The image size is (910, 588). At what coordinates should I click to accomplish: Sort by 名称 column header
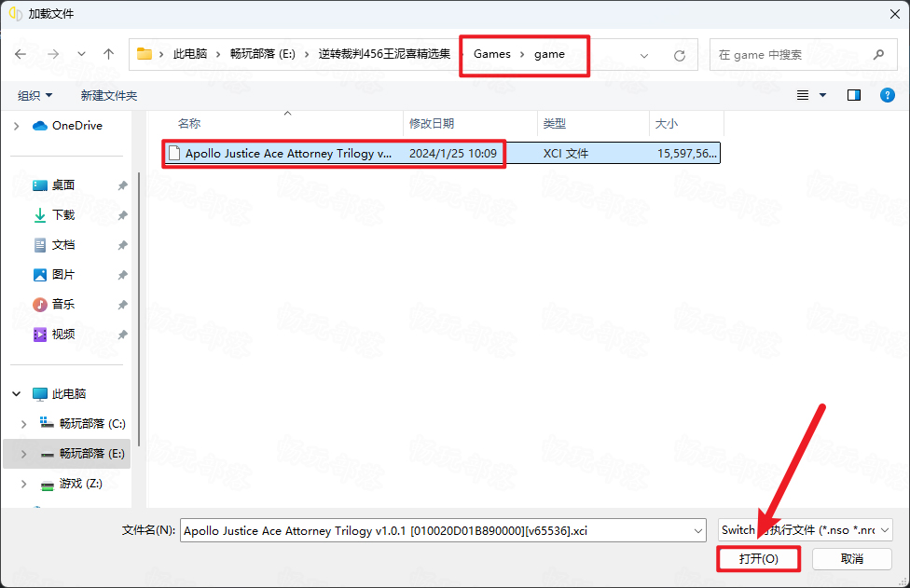189,124
